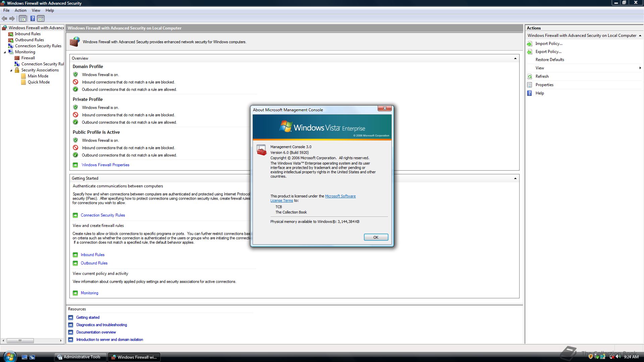
Task: Open the Documentation overview resource link
Action: tap(96, 332)
